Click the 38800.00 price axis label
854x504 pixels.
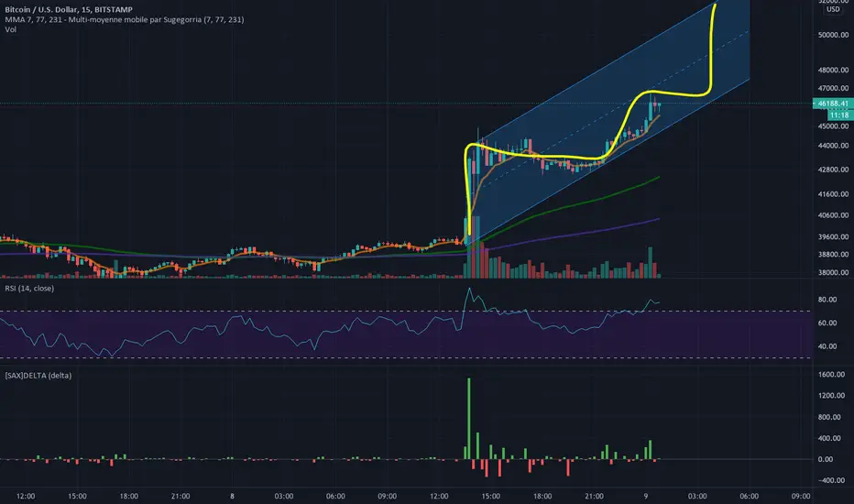coord(833,255)
